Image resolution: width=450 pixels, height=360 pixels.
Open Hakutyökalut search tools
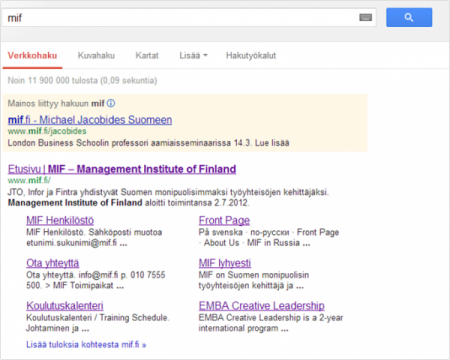(x=251, y=55)
